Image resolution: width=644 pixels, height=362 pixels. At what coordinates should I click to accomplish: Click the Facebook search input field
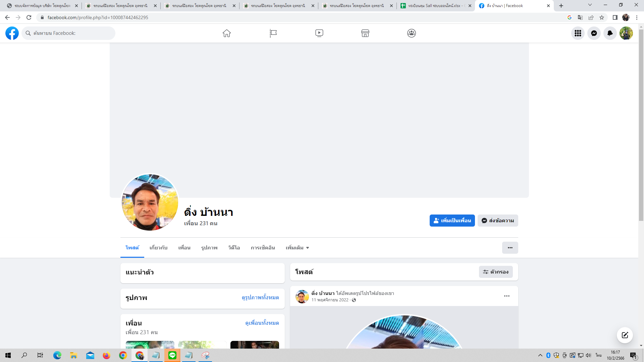click(69, 33)
